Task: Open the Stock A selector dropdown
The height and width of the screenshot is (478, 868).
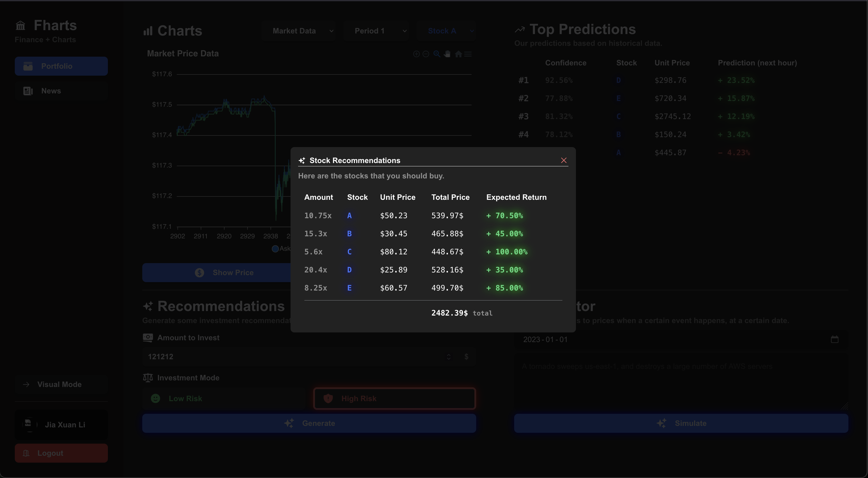Action: click(x=446, y=31)
